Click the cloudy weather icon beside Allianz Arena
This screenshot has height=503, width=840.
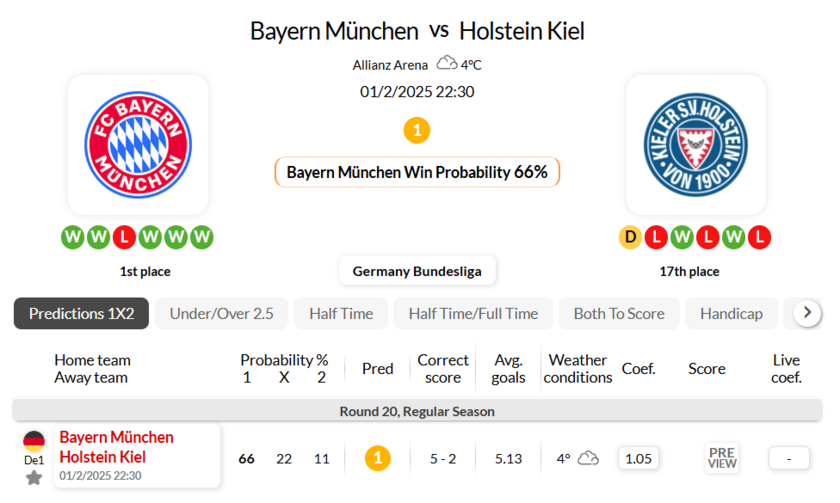[x=446, y=64]
